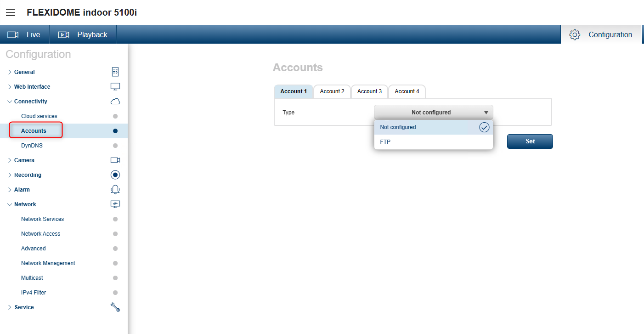Click the status dot beside Multicast
The width and height of the screenshot is (644, 334).
115,278
